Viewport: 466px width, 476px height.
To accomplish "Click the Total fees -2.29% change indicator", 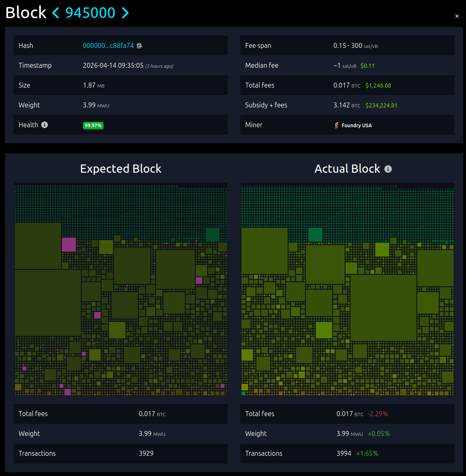I will click(x=378, y=414).
